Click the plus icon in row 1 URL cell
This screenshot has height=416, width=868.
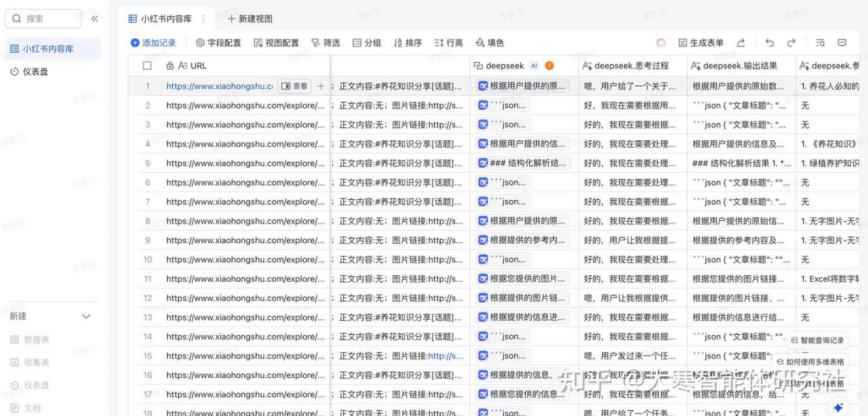click(x=321, y=86)
